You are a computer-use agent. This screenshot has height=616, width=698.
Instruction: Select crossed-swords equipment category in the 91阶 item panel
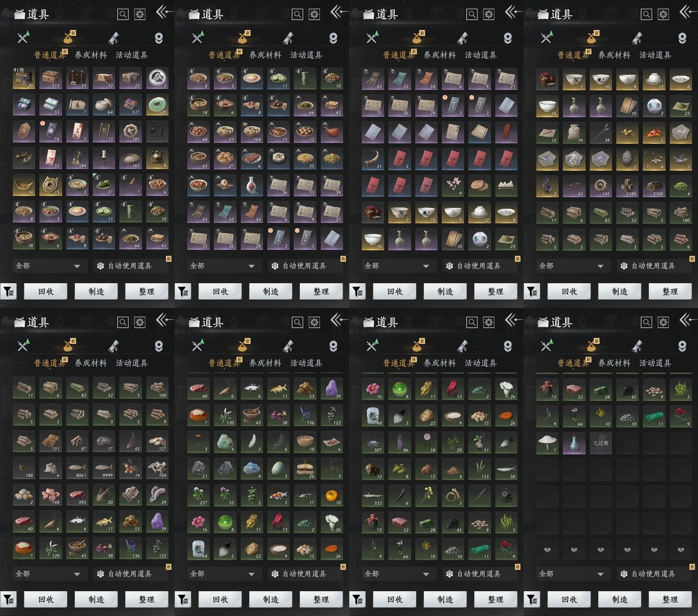point(23,38)
